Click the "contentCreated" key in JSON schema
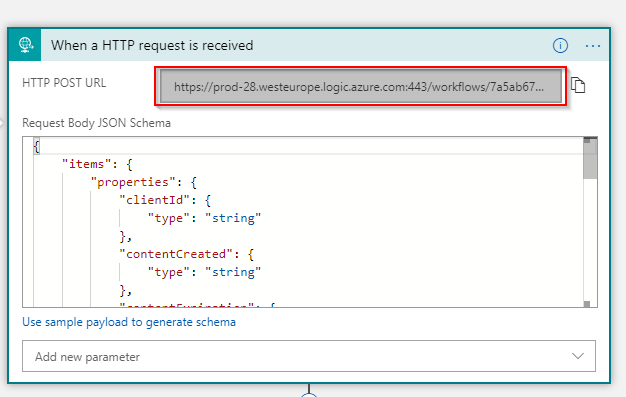626x397 pixels. tap(176, 254)
